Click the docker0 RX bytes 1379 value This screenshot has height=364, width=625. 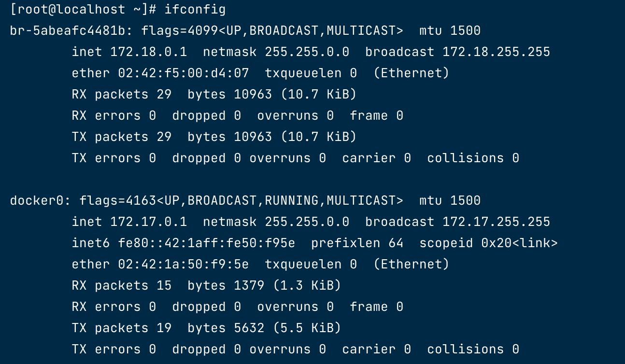[249, 286]
